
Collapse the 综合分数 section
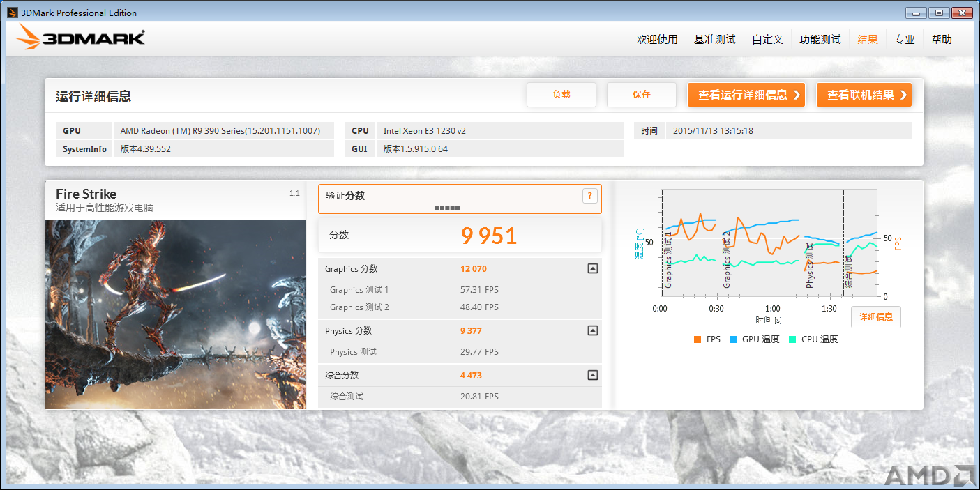[x=592, y=375]
